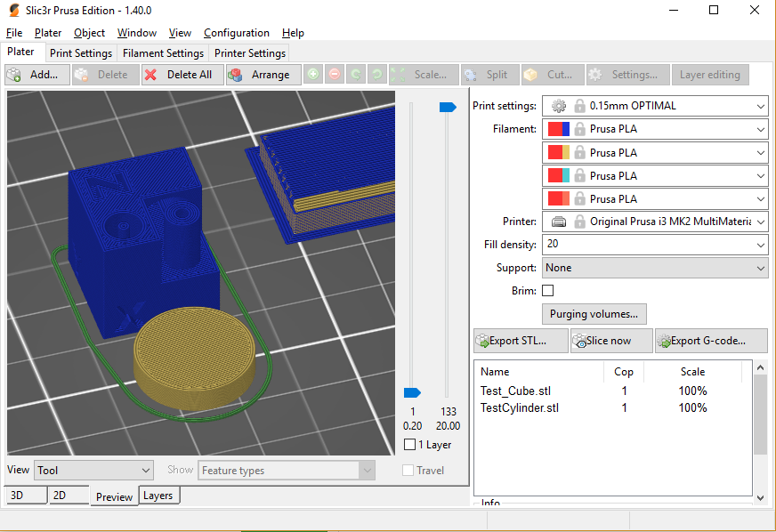Toggle the 1 Layer checkbox

click(409, 445)
